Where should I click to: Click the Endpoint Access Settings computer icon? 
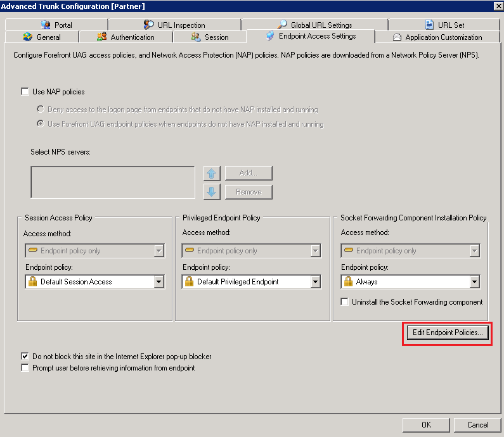(x=270, y=35)
